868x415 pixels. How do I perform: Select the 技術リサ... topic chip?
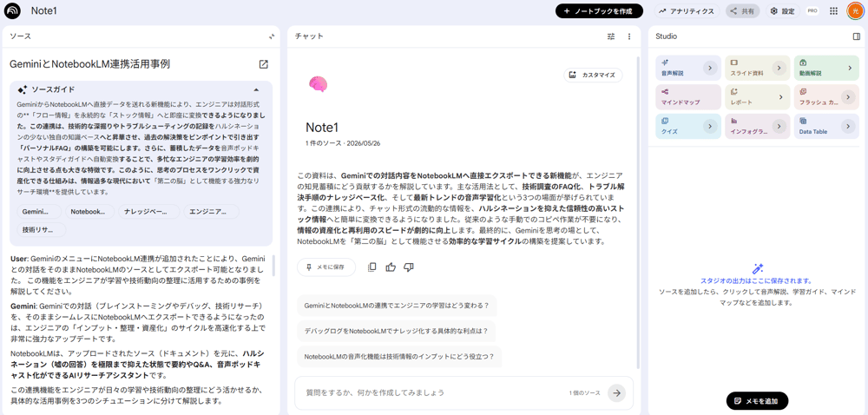pyautogui.click(x=41, y=229)
